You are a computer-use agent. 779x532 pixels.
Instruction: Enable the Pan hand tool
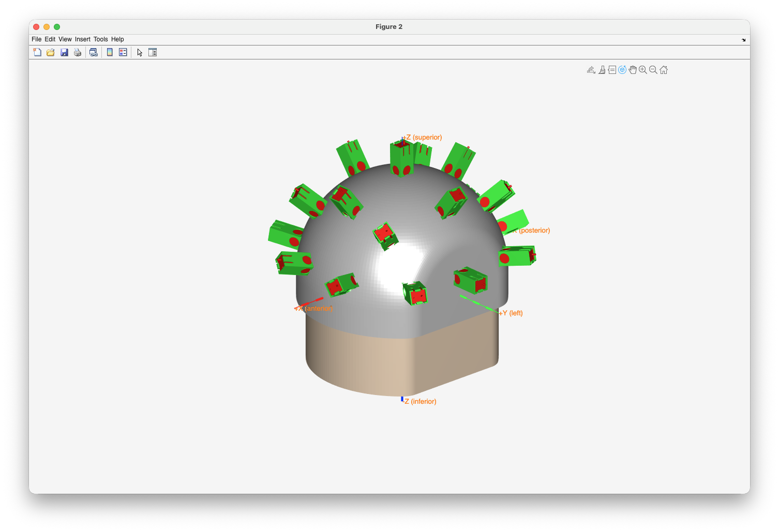pyautogui.click(x=633, y=70)
